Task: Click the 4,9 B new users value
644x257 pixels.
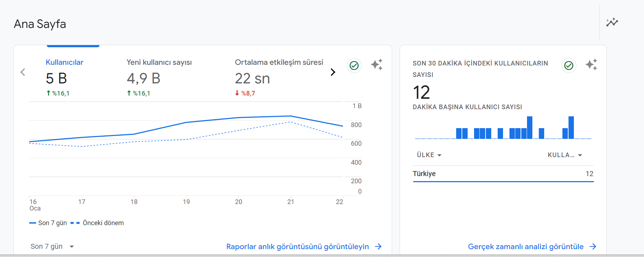Action: (x=143, y=78)
